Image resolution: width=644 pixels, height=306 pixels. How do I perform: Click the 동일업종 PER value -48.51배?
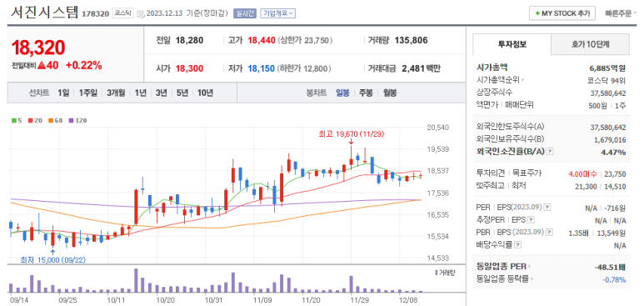click(x=610, y=268)
